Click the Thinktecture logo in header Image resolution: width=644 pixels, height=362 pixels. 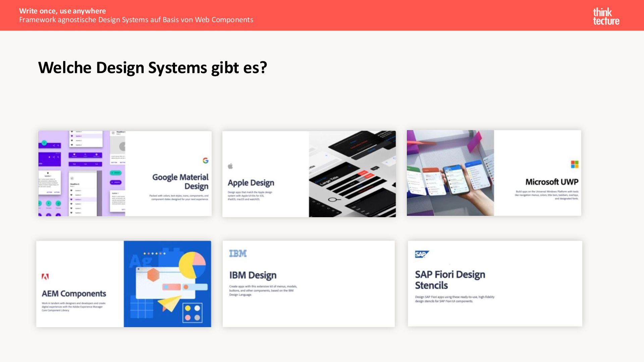(x=606, y=16)
